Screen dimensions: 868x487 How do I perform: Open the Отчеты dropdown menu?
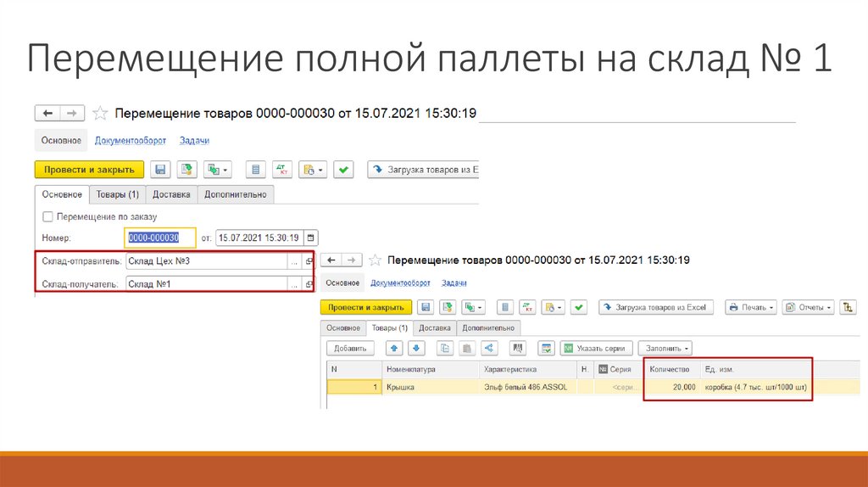pos(808,307)
